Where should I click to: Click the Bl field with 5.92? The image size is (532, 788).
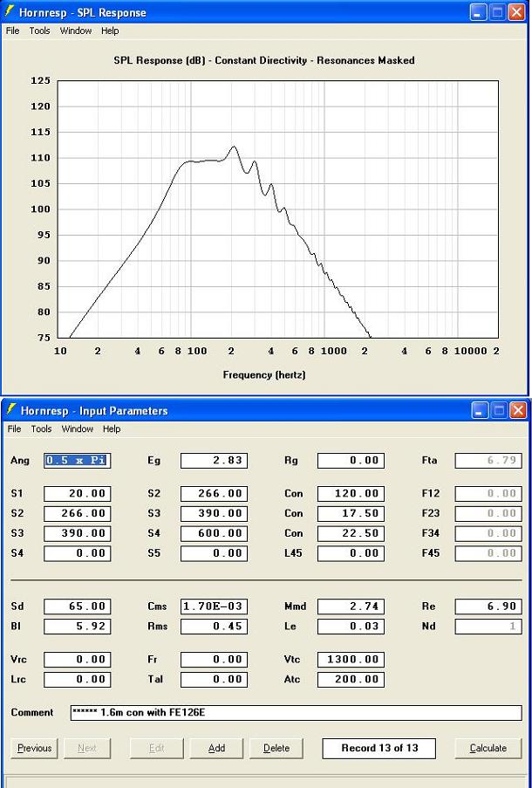click(x=78, y=627)
